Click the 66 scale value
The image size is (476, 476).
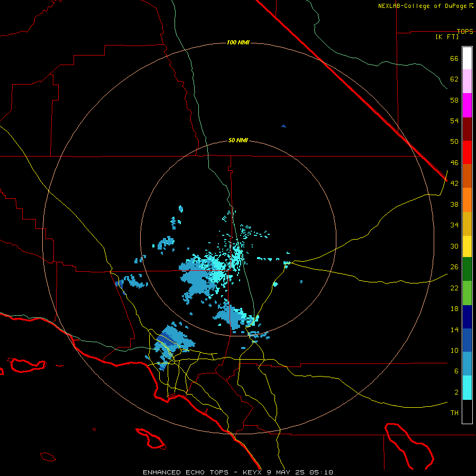(454, 58)
